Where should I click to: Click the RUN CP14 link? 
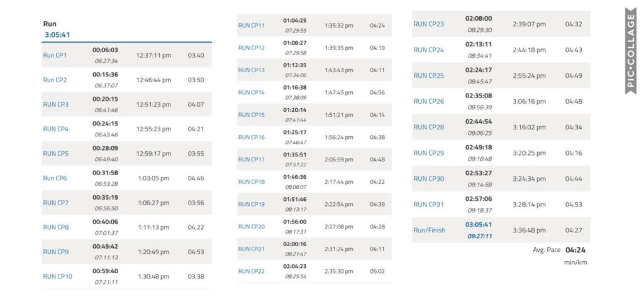(x=252, y=93)
